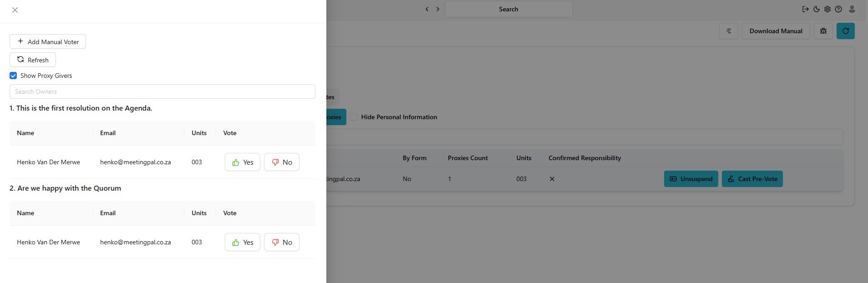Vote No on the first resolution
868x283 pixels.
(281, 162)
